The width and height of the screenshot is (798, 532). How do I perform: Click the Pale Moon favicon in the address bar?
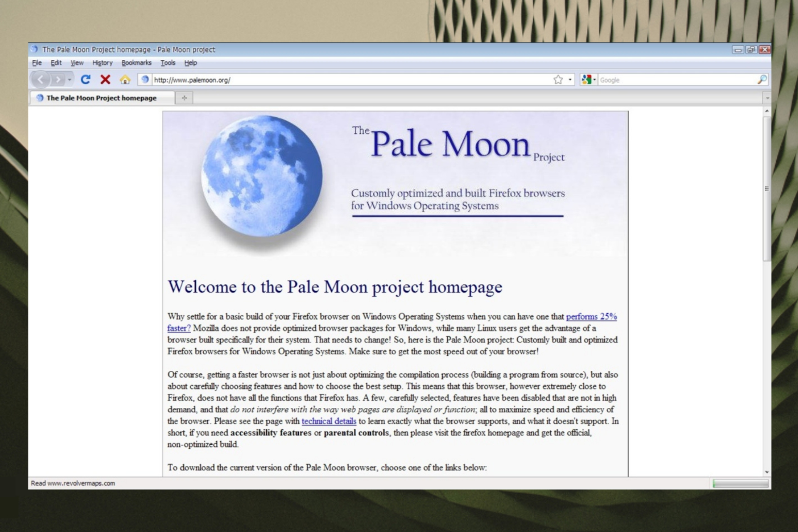pyautogui.click(x=145, y=79)
